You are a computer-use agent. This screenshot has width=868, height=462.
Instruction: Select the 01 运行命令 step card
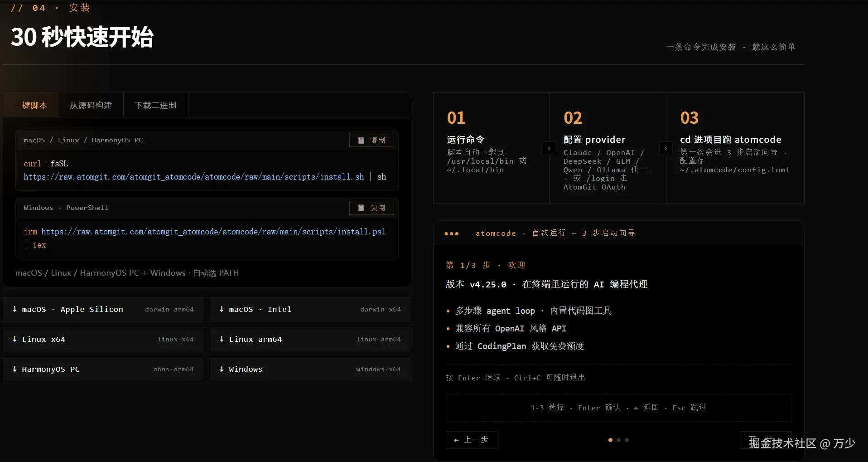pos(492,148)
